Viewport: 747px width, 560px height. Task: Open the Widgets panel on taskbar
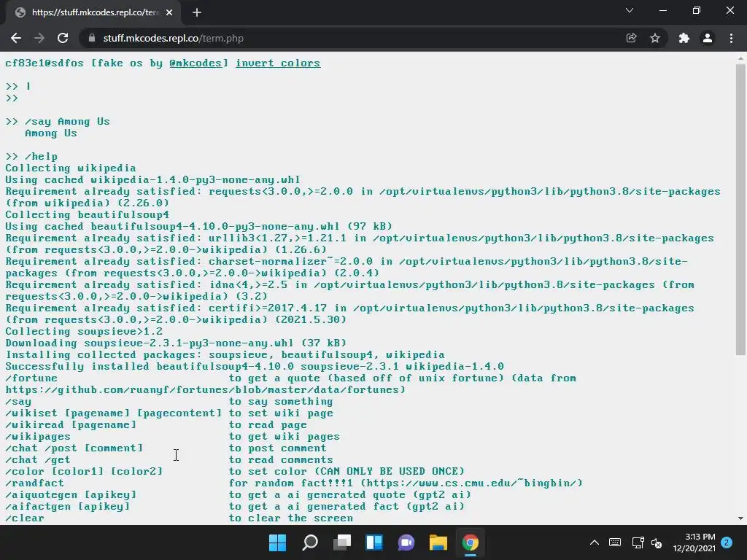[374, 542]
